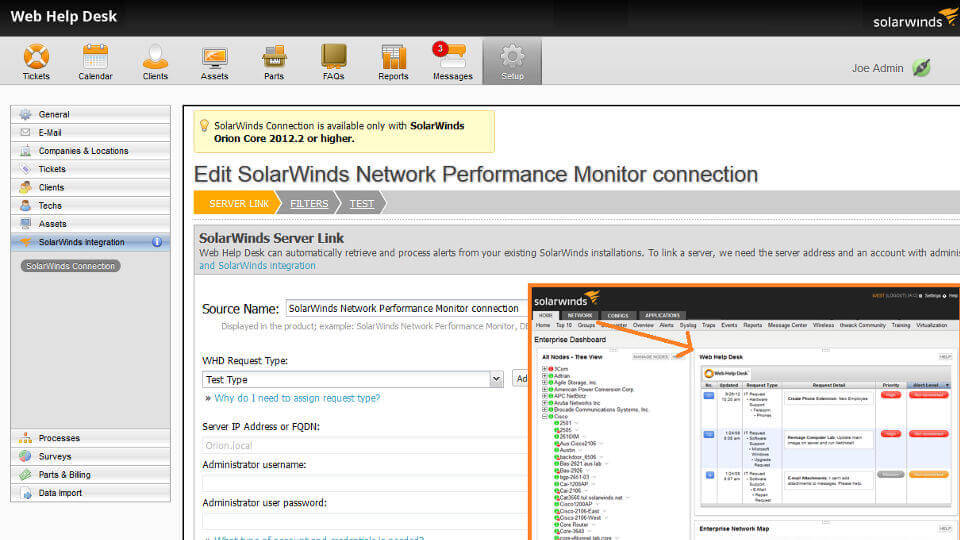The width and height of the screenshot is (960, 540).
Task: Focus the Administrator user password field
Action: [x=365, y=521]
